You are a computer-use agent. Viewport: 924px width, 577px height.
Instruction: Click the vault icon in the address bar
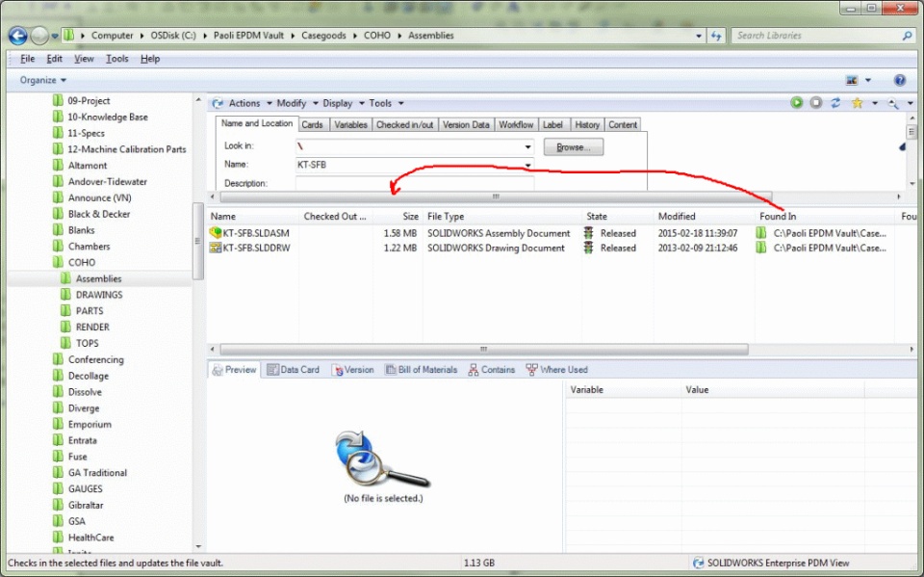click(x=69, y=36)
